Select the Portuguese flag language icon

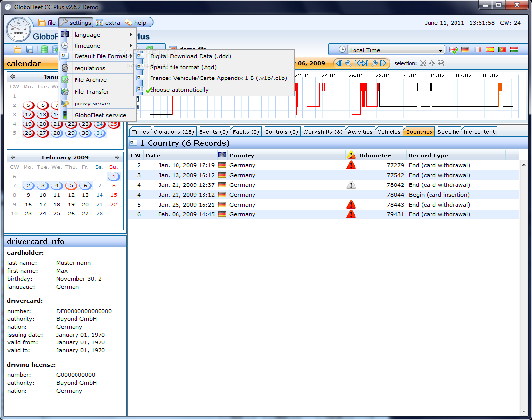point(502,50)
